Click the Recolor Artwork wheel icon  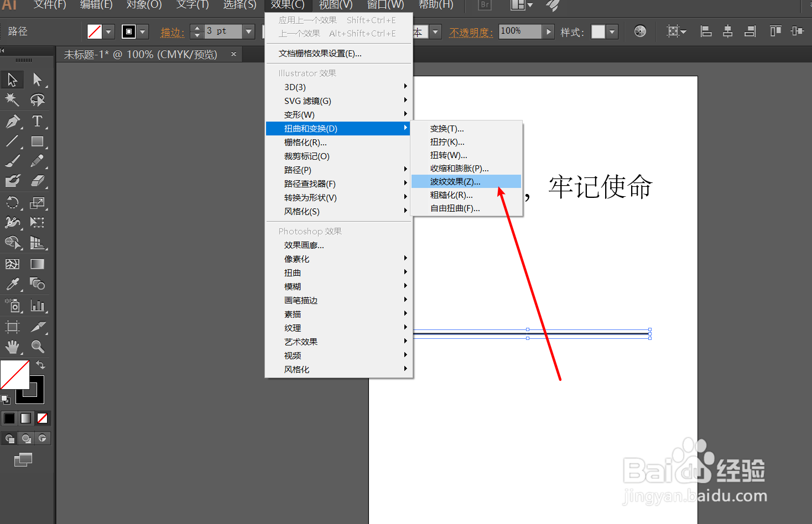[x=640, y=32]
